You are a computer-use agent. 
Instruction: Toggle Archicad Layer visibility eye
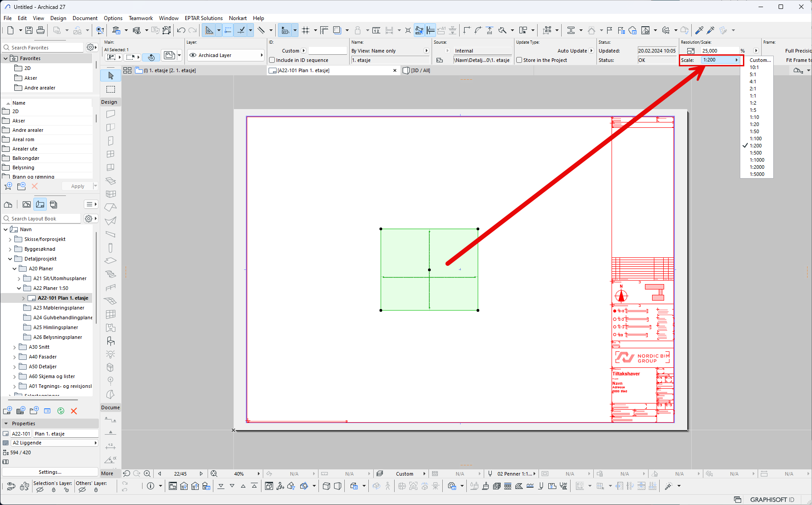tap(193, 55)
